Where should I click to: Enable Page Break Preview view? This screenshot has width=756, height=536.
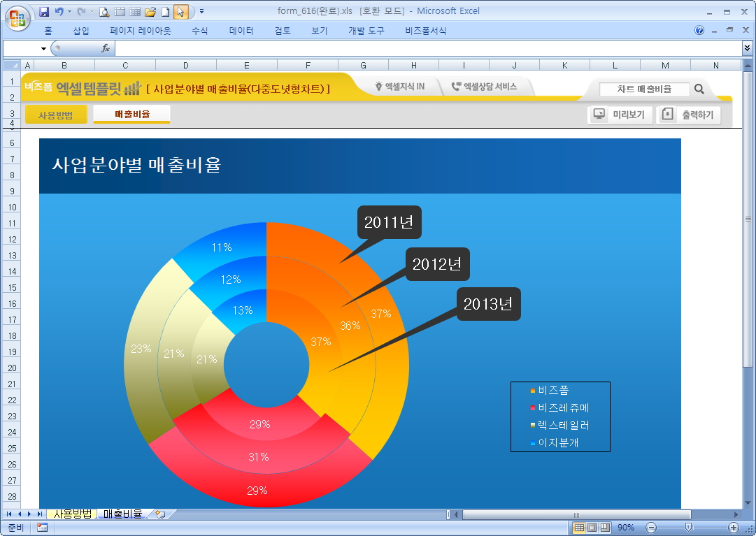604,528
